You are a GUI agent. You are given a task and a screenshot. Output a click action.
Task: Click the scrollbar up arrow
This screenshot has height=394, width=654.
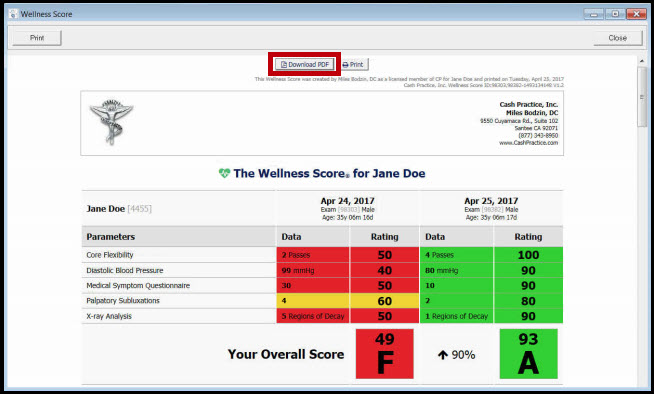tap(642, 61)
